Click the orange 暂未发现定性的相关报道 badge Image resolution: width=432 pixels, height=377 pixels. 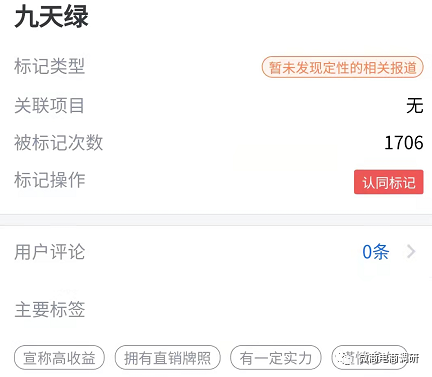[x=343, y=67]
